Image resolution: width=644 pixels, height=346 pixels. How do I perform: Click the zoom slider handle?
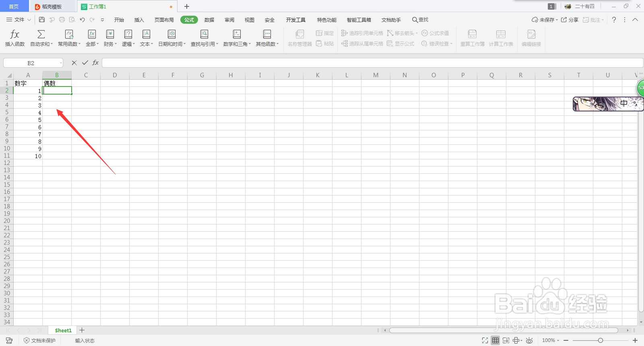pos(601,340)
